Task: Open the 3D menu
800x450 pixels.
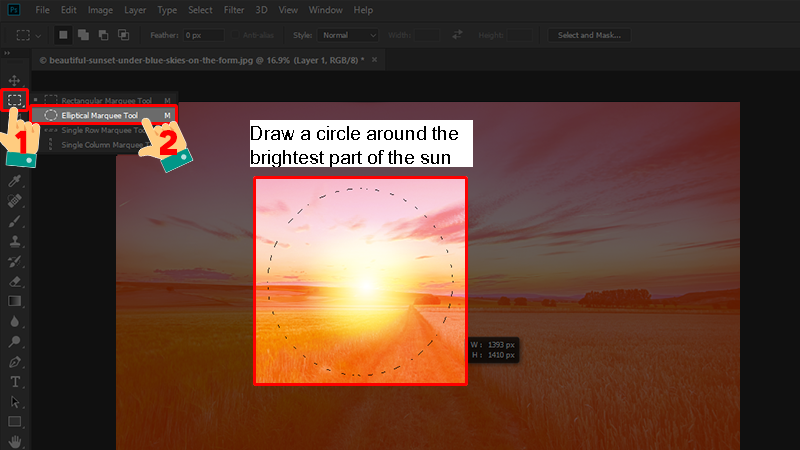Action: (261, 10)
